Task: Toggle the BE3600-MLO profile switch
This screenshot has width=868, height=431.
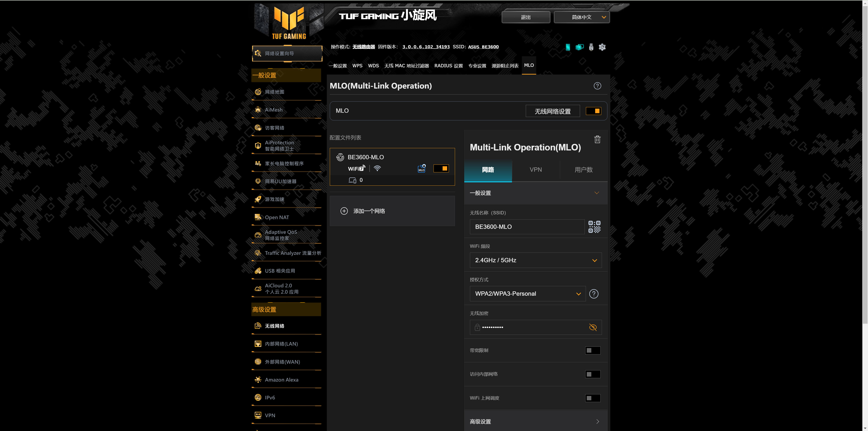Action: [x=441, y=168]
